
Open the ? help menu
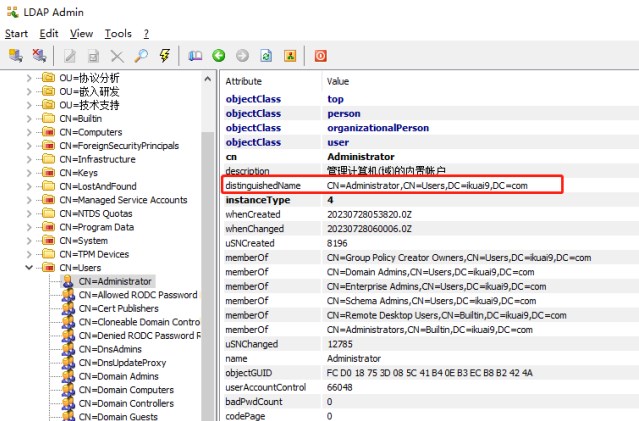pos(146,33)
